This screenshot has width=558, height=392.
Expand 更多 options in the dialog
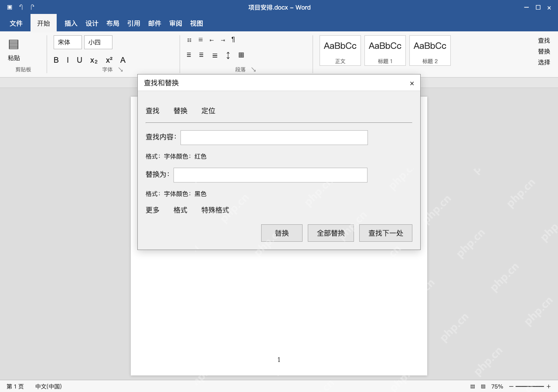click(x=153, y=210)
